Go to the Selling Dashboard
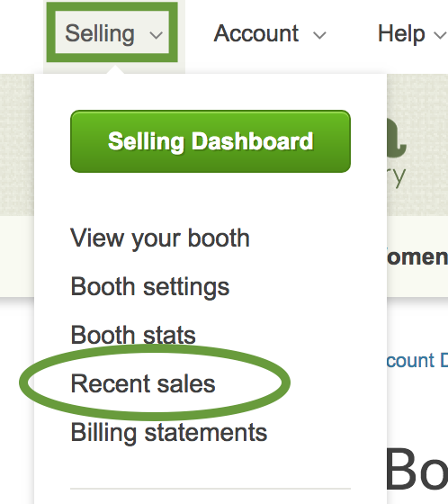The height and width of the screenshot is (504, 448). pyautogui.click(x=211, y=141)
